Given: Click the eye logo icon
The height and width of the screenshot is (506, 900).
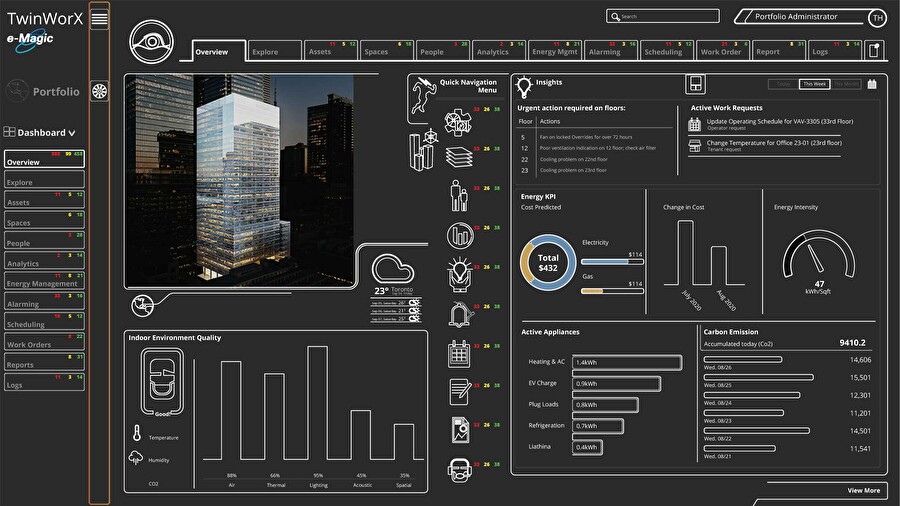Looking at the screenshot, I should [x=152, y=42].
